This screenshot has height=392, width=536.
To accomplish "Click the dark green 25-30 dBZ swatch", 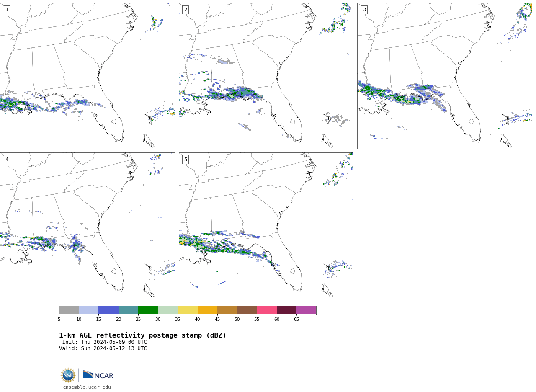I will tap(148, 310).
